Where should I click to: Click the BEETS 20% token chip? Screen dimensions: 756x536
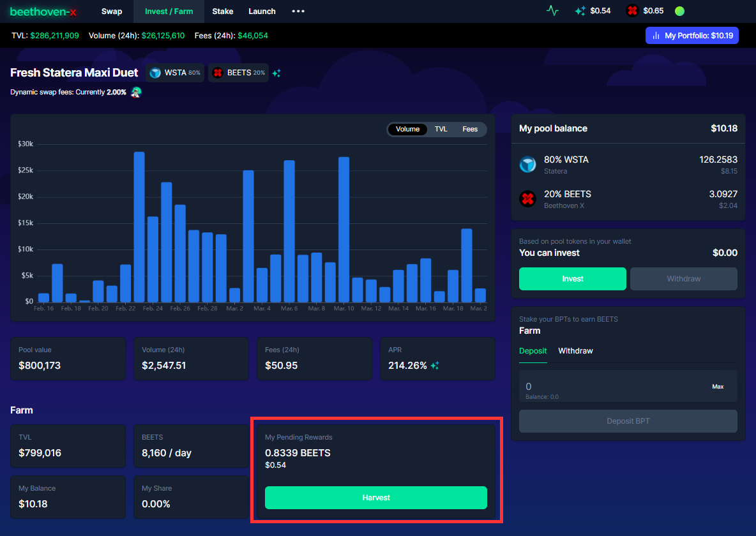(x=239, y=73)
